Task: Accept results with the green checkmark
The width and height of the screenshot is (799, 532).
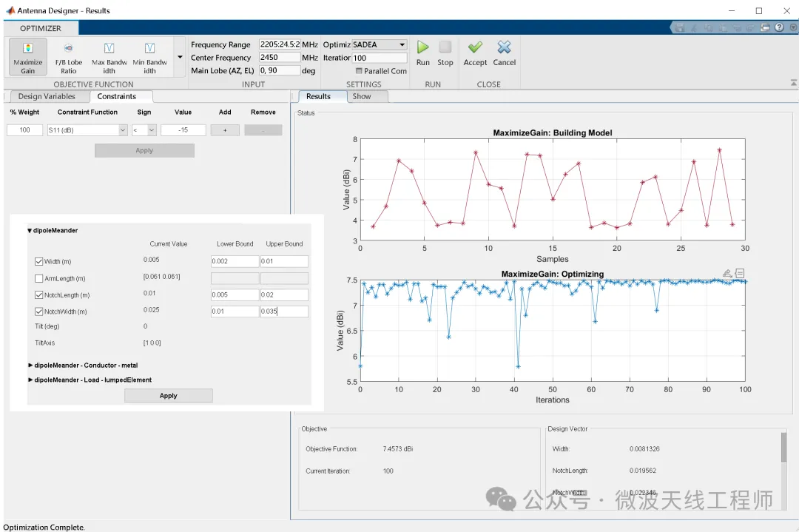Action: pos(475,47)
